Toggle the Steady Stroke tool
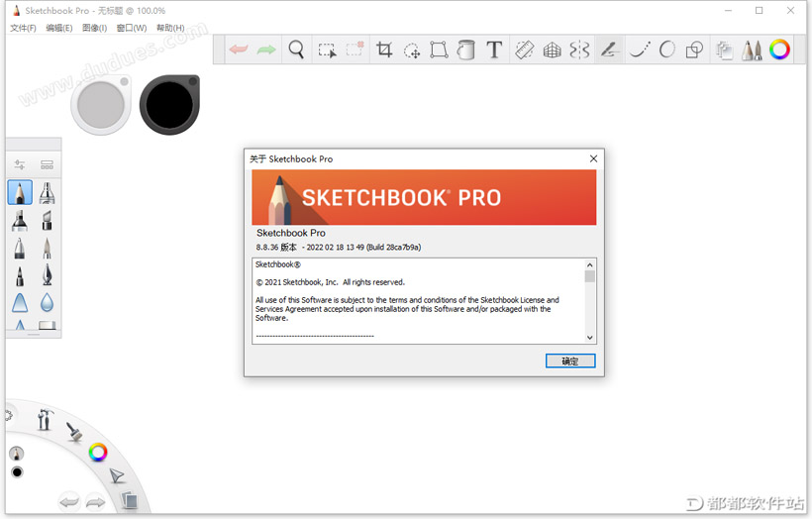Image resolution: width=812 pixels, height=519 pixels. click(x=609, y=50)
